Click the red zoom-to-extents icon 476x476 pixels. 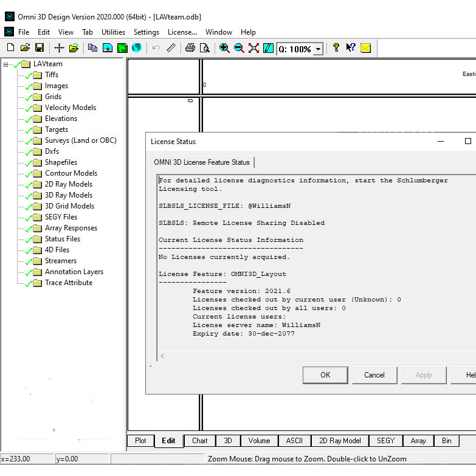tap(254, 48)
